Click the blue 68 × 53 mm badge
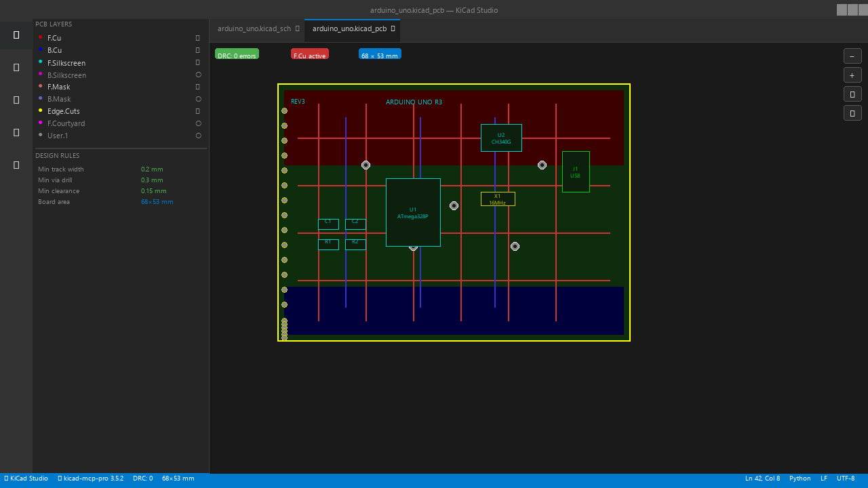868x488 pixels. click(x=380, y=54)
